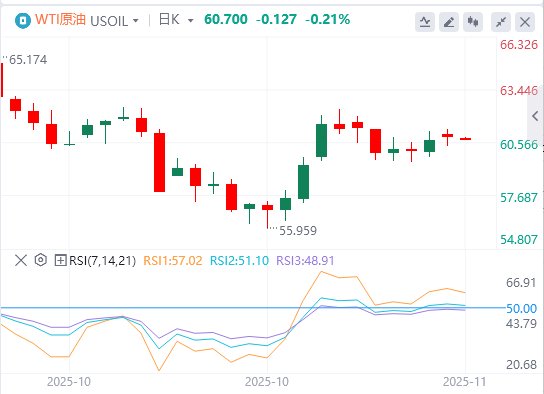Close the chart panel with X
The width and height of the screenshot is (544, 394).
[525, 22]
